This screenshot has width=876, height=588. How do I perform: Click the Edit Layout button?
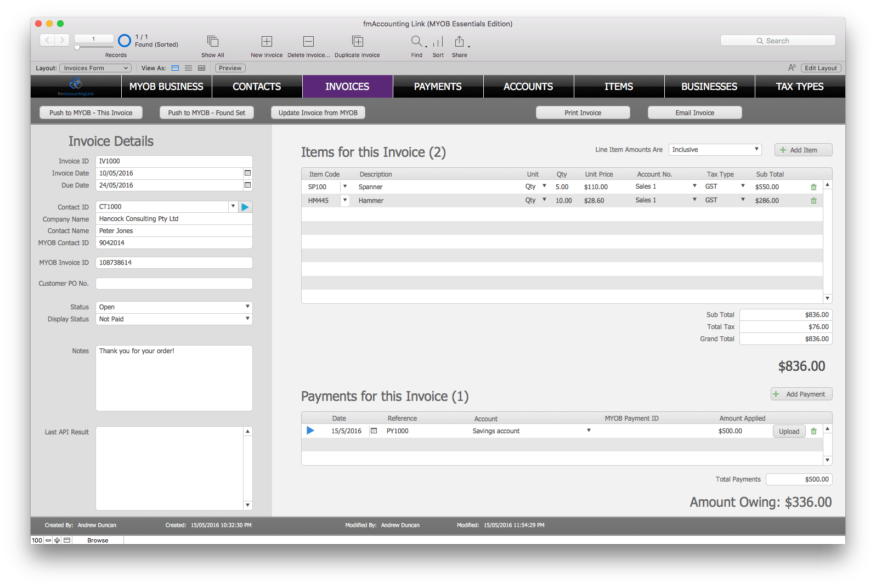pos(821,68)
